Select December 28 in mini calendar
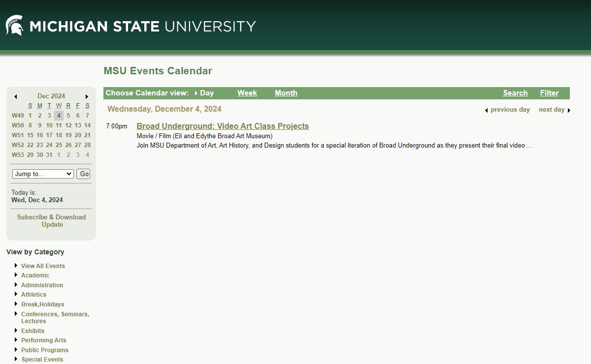Image resolution: width=591 pixels, height=364 pixels. [x=87, y=145]
